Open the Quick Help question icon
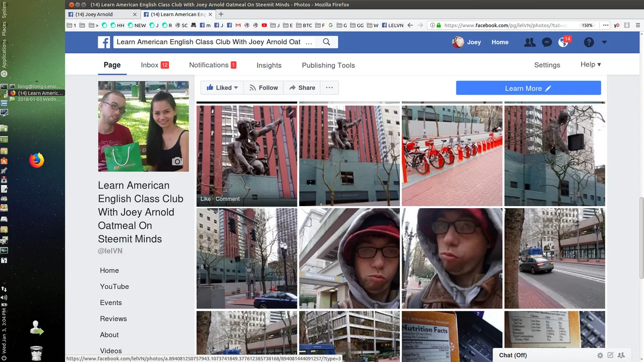The image size is (644, 362). coord(589,43)
